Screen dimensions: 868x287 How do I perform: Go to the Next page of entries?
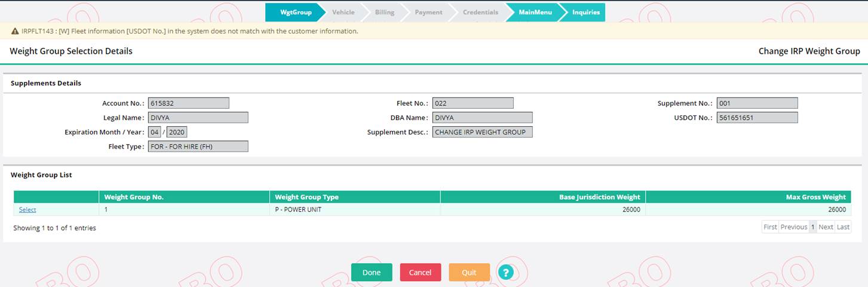[826, 227]
